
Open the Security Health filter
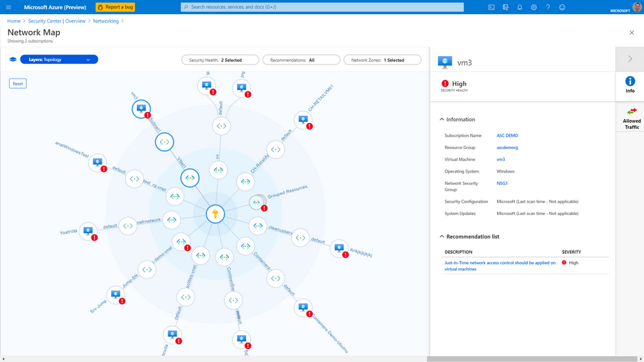pos(220,60)
